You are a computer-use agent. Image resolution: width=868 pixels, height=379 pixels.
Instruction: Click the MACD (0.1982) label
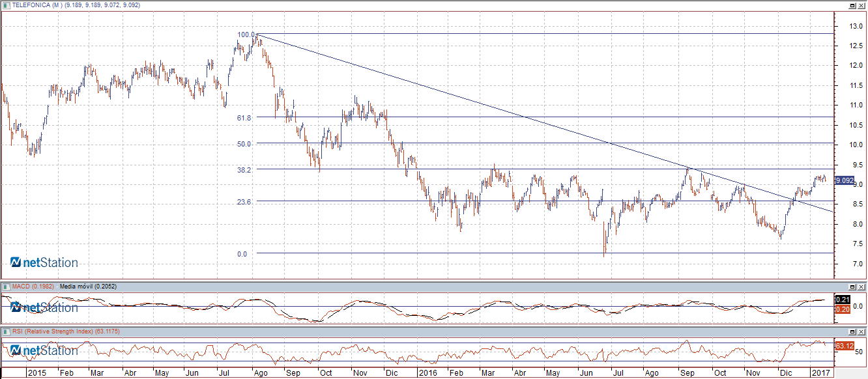click(34, 286)
